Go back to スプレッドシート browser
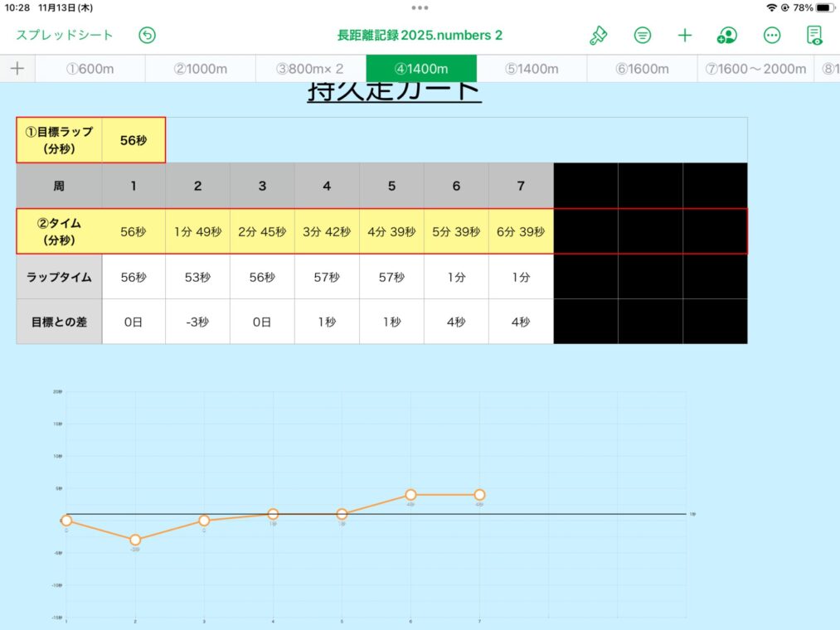Viewport: 840px width, 630px height. [65, 35]
